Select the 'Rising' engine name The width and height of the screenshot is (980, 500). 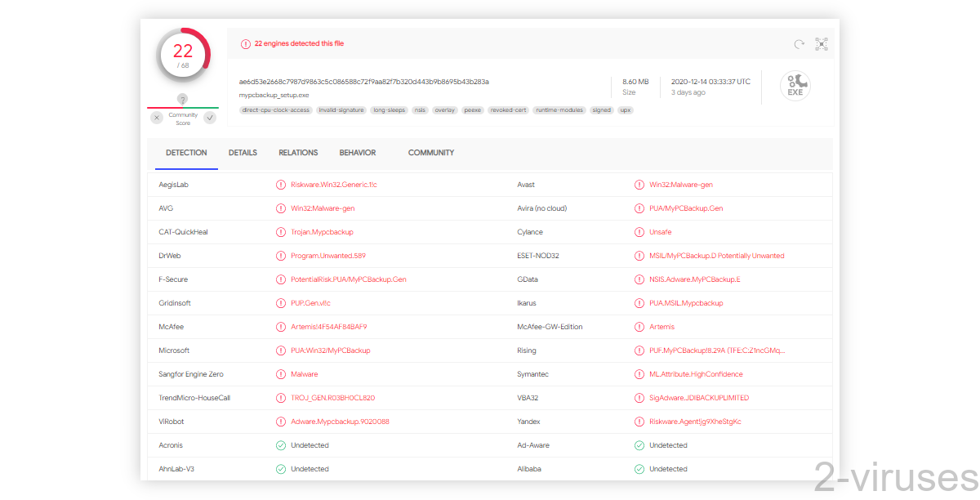[527, 350]
